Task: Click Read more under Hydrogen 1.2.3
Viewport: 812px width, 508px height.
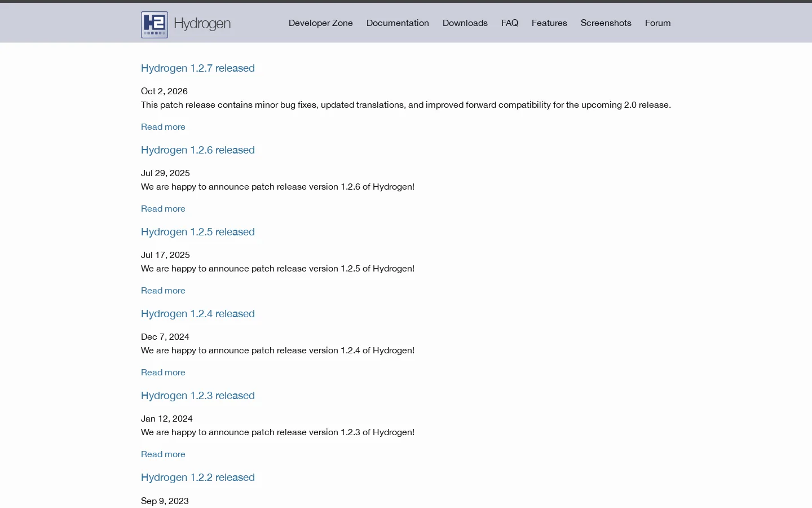Action: [x=163, y=454]
